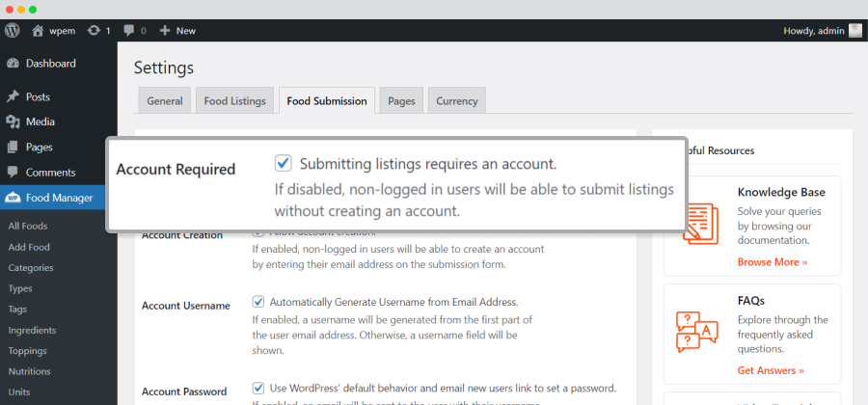868x405 pixels.
Task: Click the FAQs question bubbles icon
Action: 697,332
